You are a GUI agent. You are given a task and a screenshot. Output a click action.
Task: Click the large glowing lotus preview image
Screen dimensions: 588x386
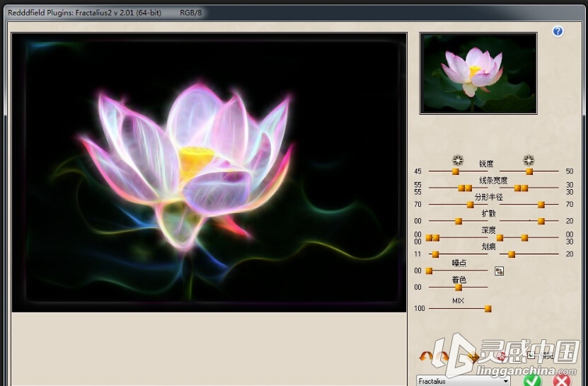[x=209, y=172]
